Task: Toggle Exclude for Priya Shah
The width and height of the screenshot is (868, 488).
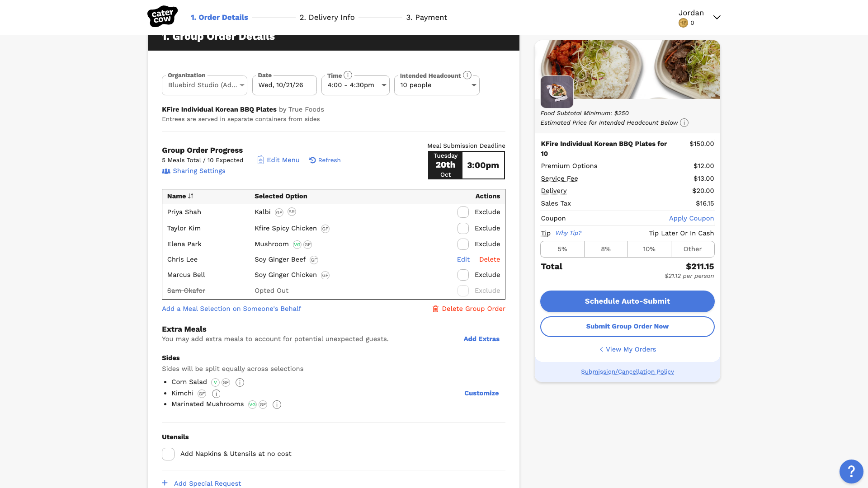Action: [x=463, y=212]
